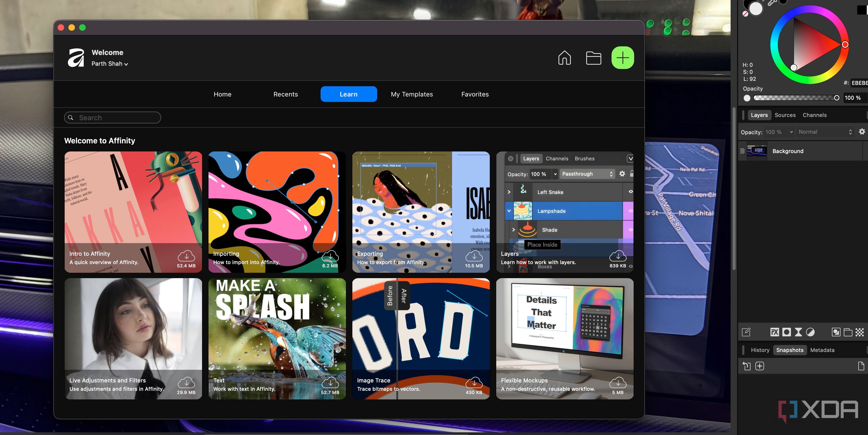The width and height of the screenshot is (868, 435).
Task: Select the light gray fill color circle
Action: (756, 8)
